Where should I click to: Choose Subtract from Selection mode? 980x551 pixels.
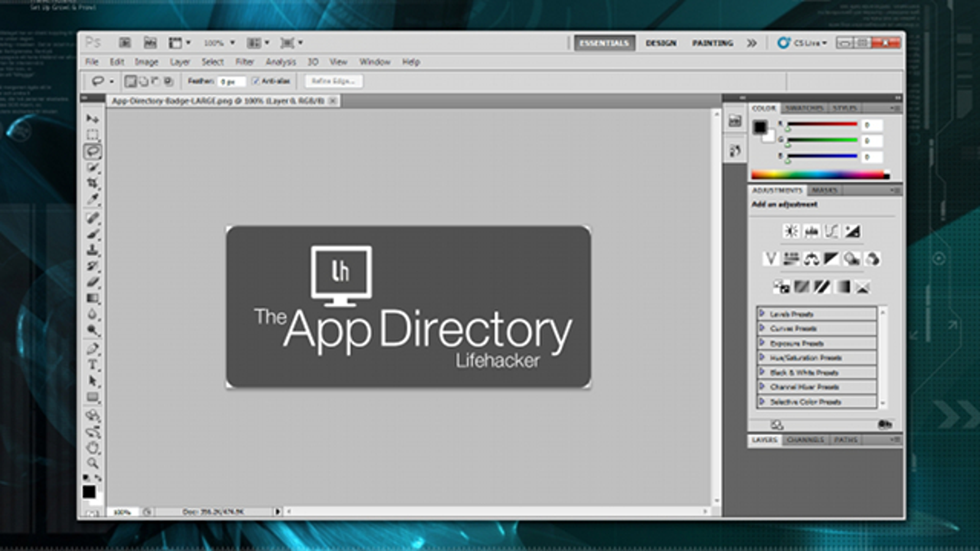tap(156, 81)
